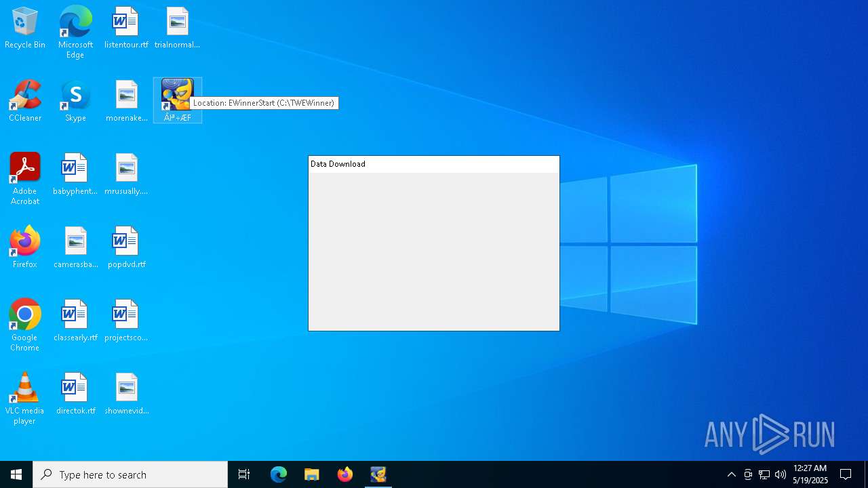Open File Explorer from taskbar
The image size is (868, 488).
pyautogui.click(x=312, y=474)
